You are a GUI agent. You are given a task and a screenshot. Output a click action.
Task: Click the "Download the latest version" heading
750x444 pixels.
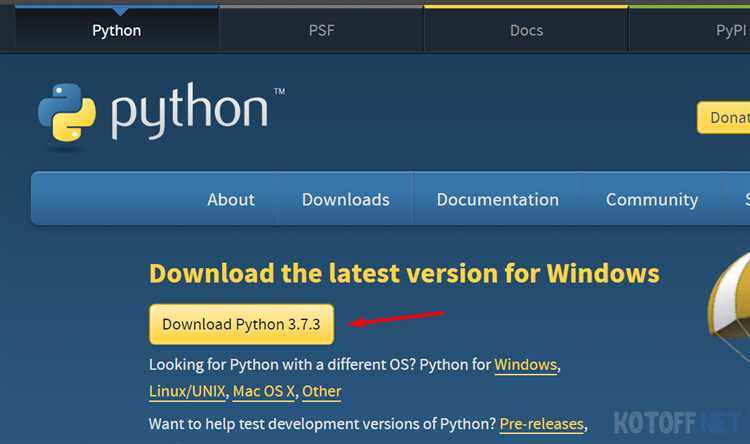tap(404, 274)
